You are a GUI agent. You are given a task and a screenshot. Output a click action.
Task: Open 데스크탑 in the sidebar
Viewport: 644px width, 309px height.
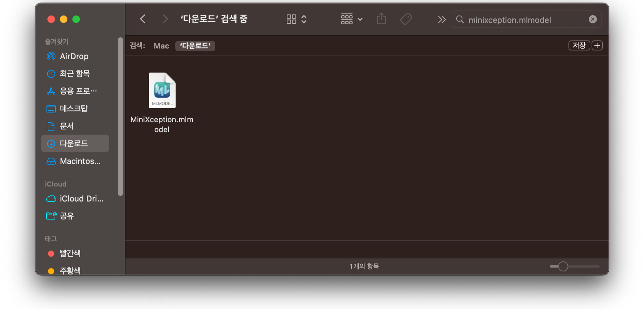[x=75, y=109]
